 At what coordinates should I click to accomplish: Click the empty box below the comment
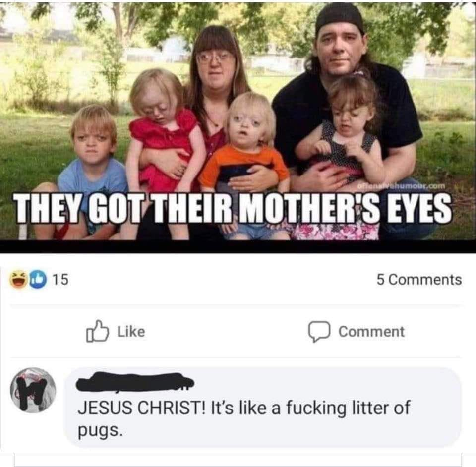(x=237, y=459)
